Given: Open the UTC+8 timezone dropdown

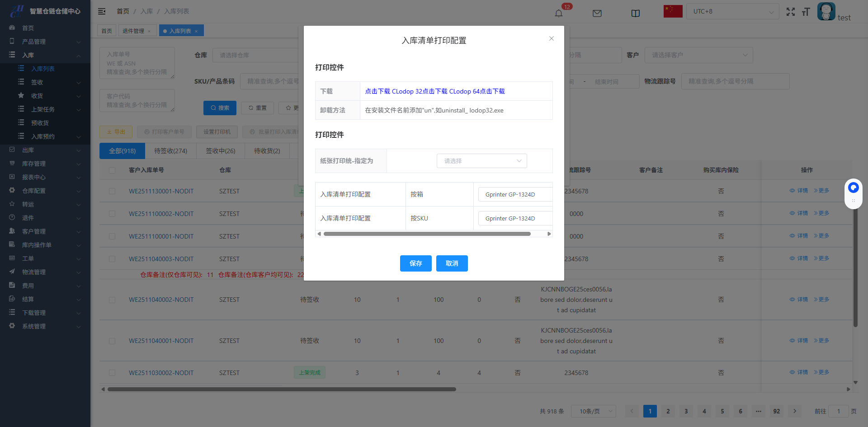Looking at the screenshot, I should pos(732,11).
